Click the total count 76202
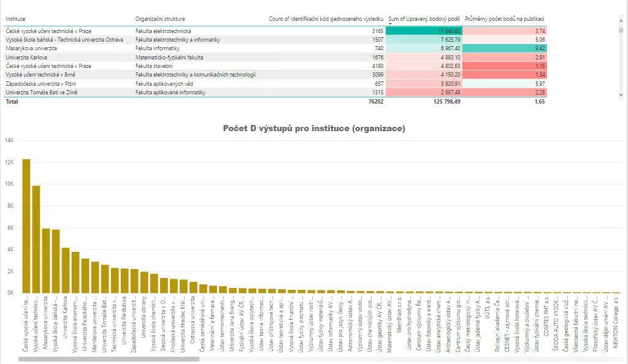628x364 pixels. [x=376, y=102]
